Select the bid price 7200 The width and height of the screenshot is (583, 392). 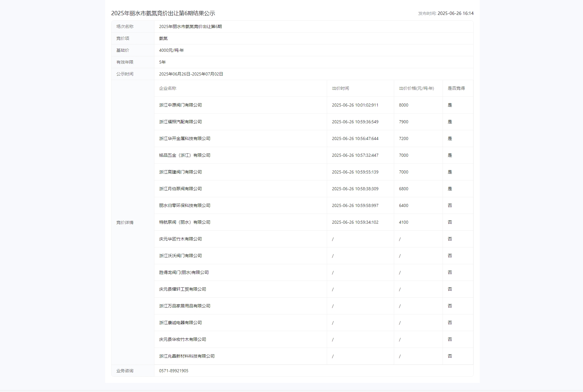404,138
